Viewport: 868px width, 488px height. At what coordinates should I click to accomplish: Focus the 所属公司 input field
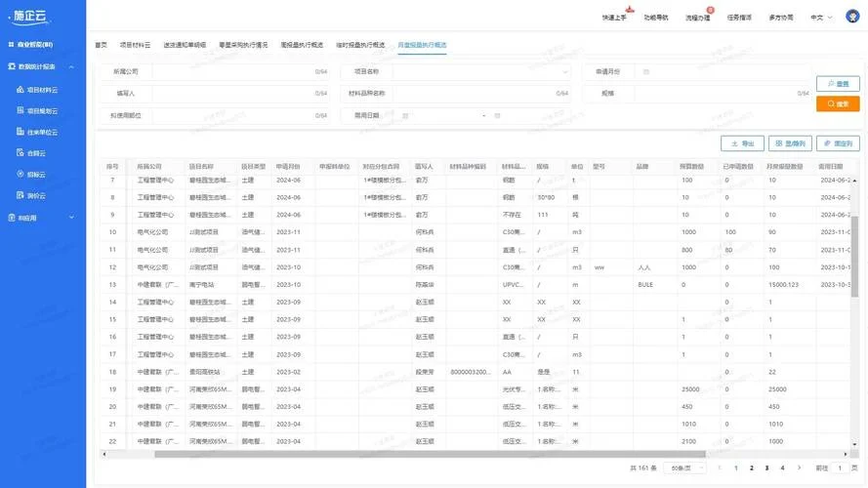point(239,72)
